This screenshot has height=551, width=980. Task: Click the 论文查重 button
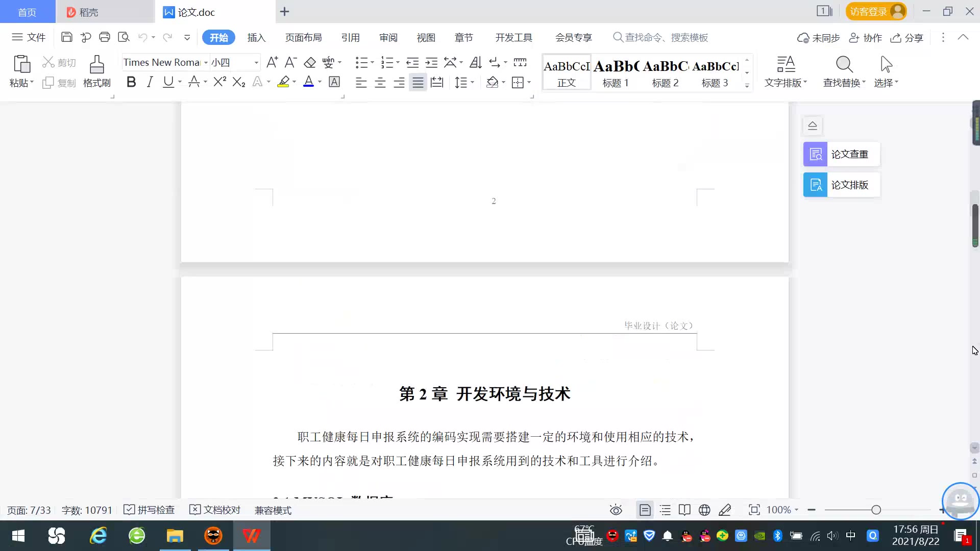click(841, 154)
